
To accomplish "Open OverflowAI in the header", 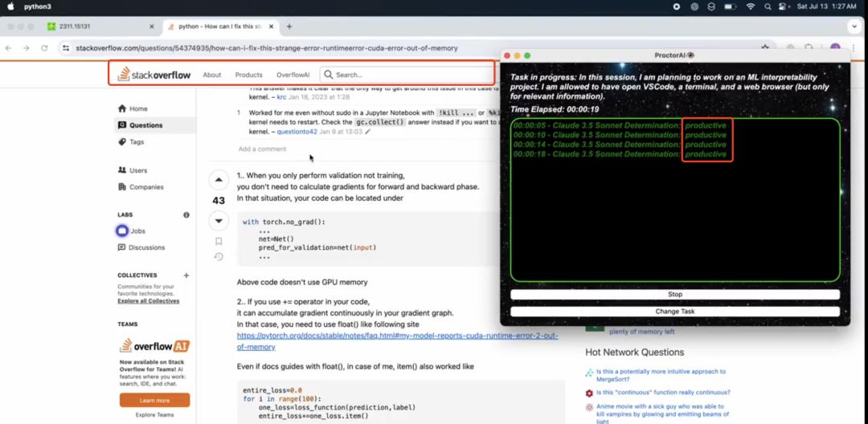I will pyautogui.click(x=293, y=75).
